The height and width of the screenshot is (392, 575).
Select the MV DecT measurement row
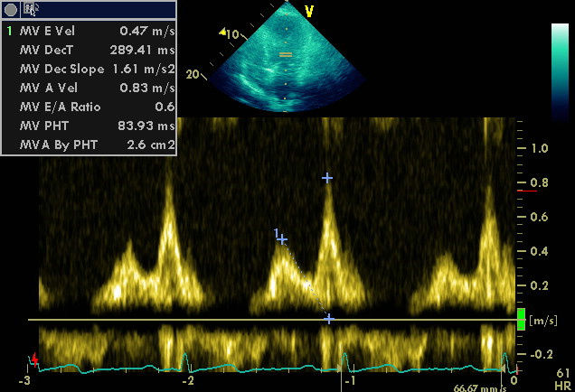click(89, 51)
